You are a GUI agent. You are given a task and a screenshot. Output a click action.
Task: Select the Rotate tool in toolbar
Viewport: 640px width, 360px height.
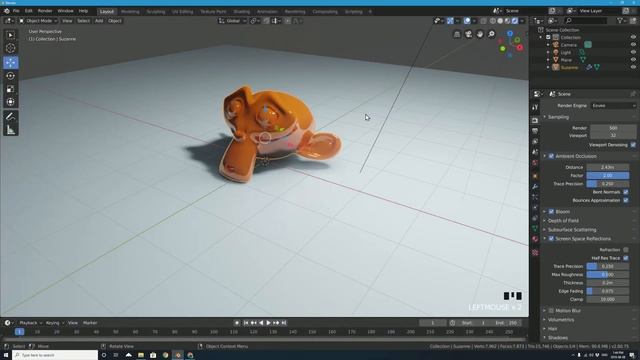[11, 76]
